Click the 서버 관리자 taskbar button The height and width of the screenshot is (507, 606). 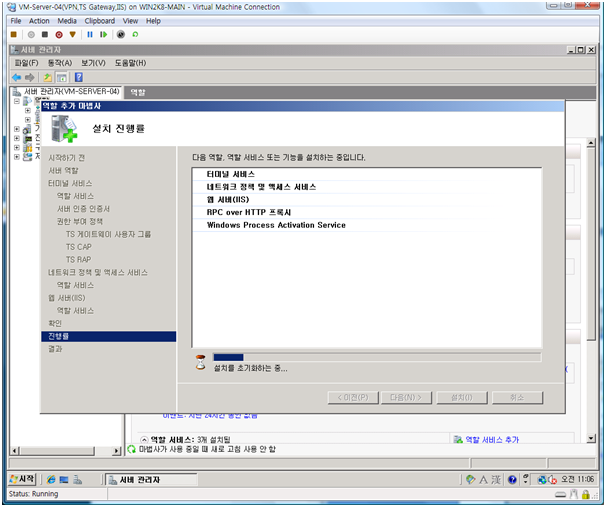click(x=152, y=480)
